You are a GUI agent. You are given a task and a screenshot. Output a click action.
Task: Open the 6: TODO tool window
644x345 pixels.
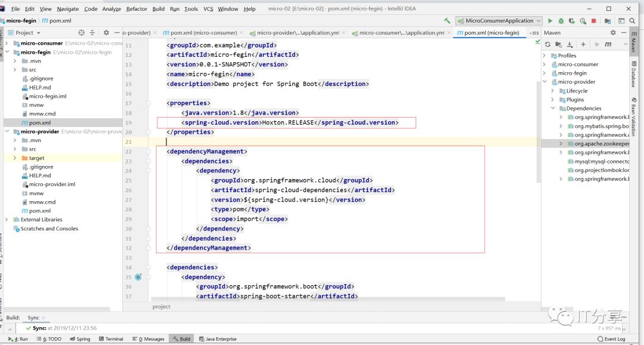coord(49,339)
